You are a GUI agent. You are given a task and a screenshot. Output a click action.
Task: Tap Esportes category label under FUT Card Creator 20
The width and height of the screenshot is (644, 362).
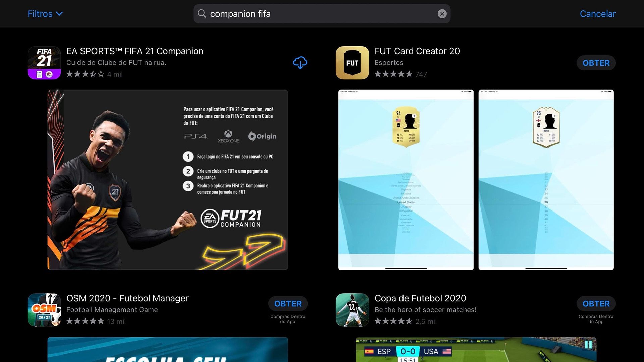pyautogui.click(x=389, y=63)
